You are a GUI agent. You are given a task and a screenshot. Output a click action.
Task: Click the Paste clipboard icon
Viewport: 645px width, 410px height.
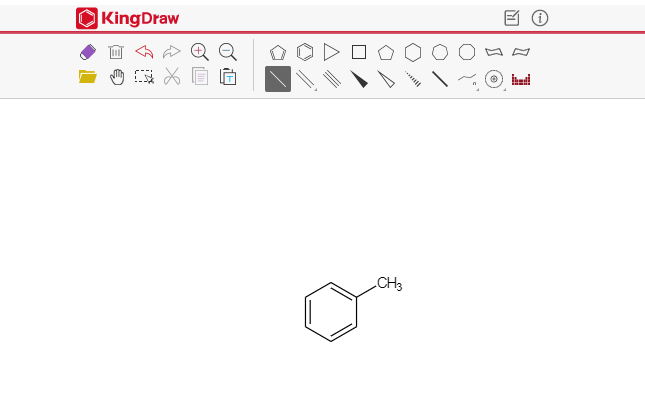pyautogui.click(x=228, y=77)
